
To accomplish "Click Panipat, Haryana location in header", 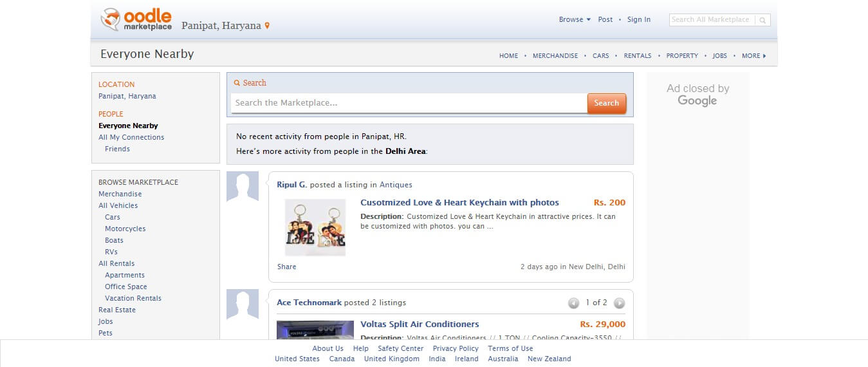I will pyautogui.click(x=221, y=26).
